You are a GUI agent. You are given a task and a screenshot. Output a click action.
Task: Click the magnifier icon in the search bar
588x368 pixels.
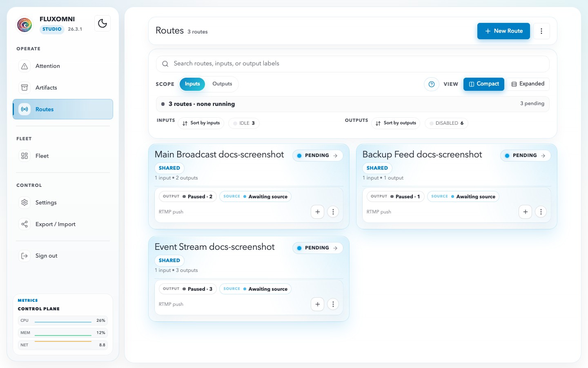[165, 64]
